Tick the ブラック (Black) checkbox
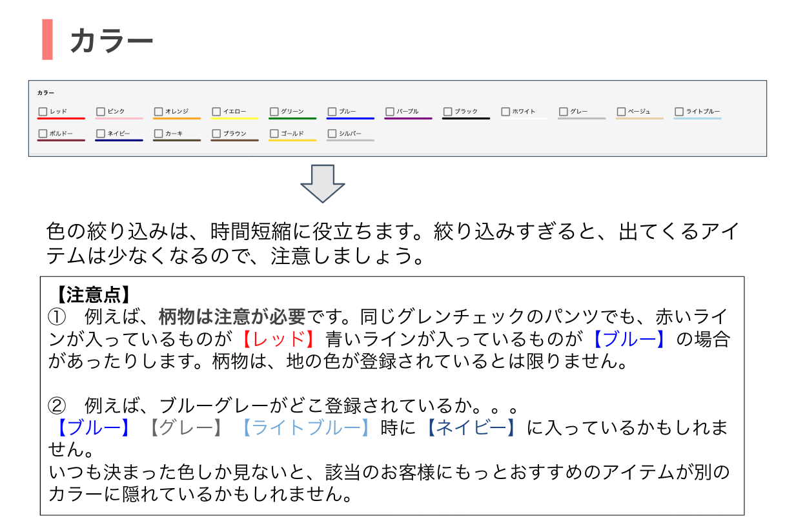 (x=448, y=112)
